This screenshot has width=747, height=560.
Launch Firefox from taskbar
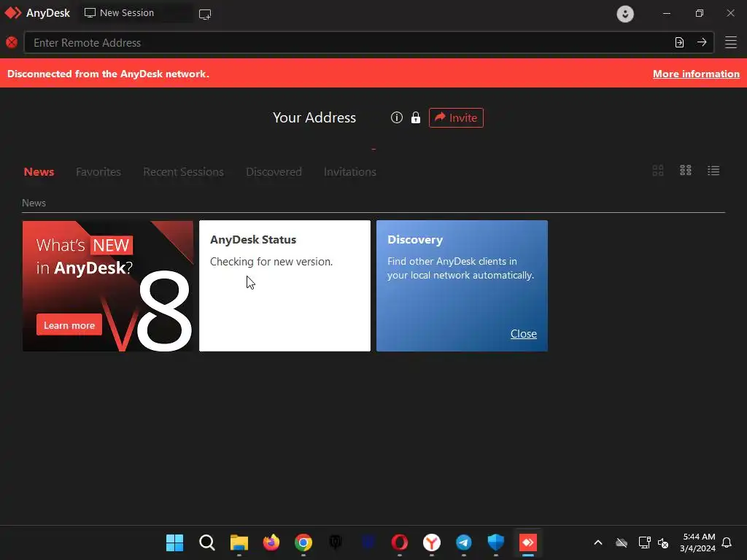coord(271,542)
